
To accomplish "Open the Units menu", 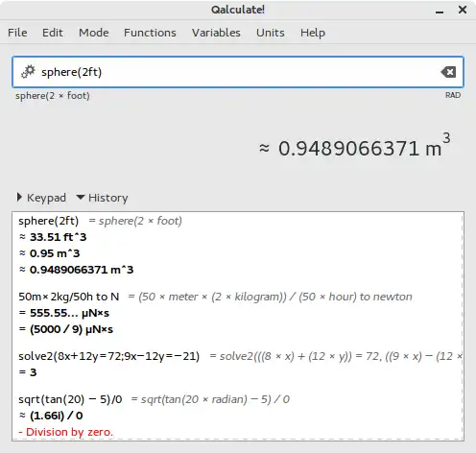I will [271, 33].
